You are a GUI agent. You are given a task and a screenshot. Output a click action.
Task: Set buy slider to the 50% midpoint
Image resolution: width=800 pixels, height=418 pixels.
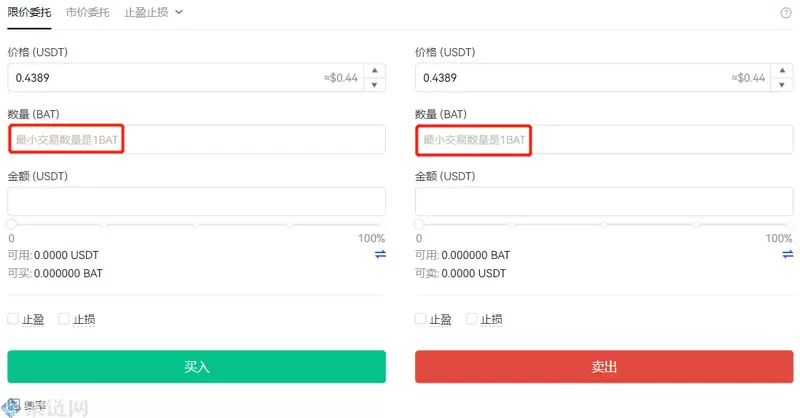196,225
